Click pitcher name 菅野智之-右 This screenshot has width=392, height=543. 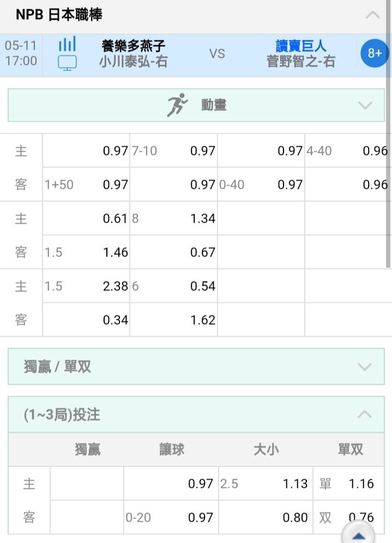pyautogui.click(x=300, y=62)
